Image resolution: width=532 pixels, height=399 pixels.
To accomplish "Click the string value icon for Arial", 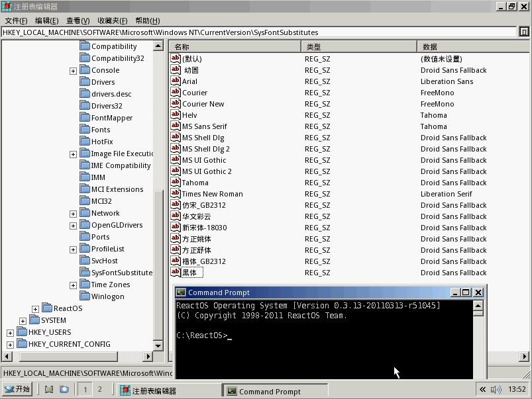I will pos(176,81).
